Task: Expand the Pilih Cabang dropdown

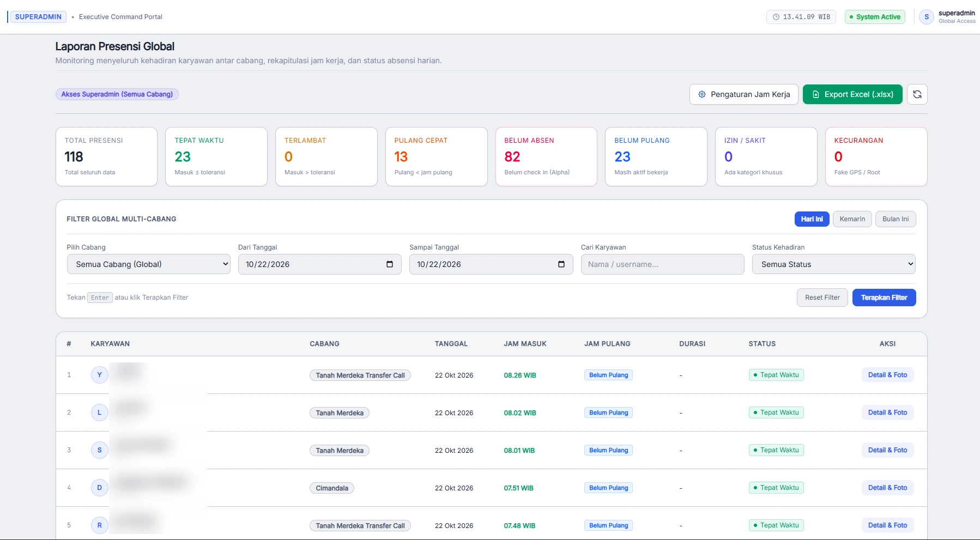Action: tap(149, 264)
